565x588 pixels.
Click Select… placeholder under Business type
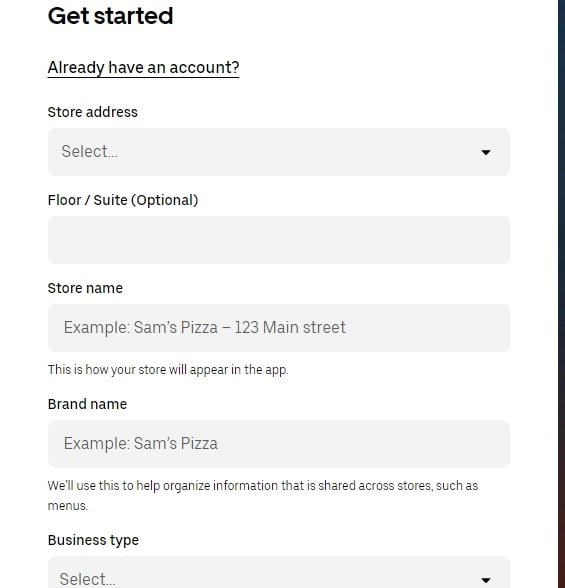[87, 579]
